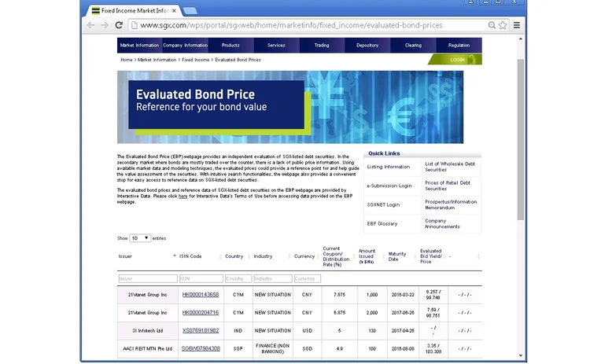The width and height of the screenshot is (590, 364).
Task: Open the Trading menu
Action: click(322, 45)
